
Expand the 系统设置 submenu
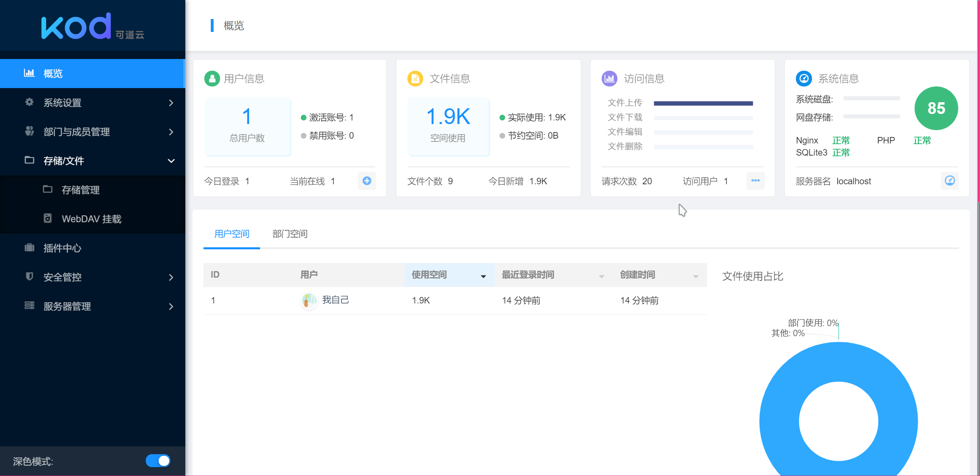tap(171, 103)
